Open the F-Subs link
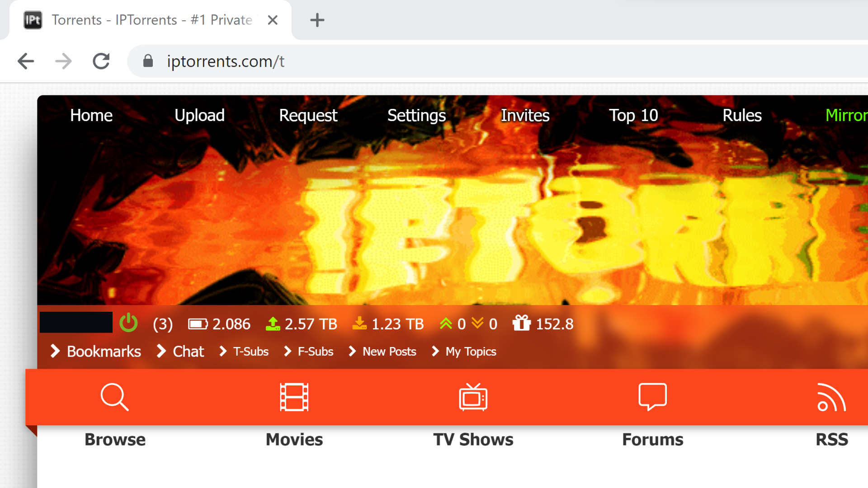Image resolution: width=868 pixels, height=488 pixels. (x=316, y=352)
